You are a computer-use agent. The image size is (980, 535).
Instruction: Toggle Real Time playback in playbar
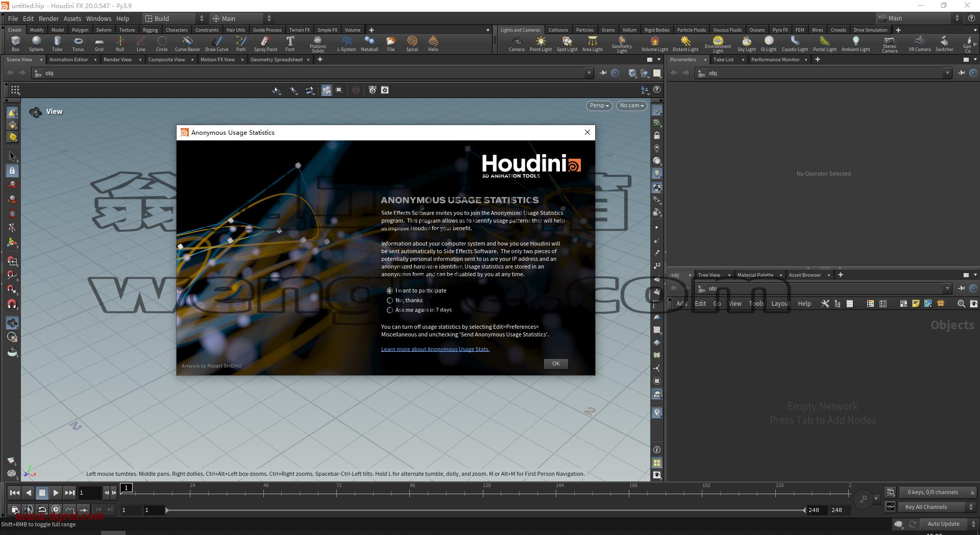tap(56, 509)
